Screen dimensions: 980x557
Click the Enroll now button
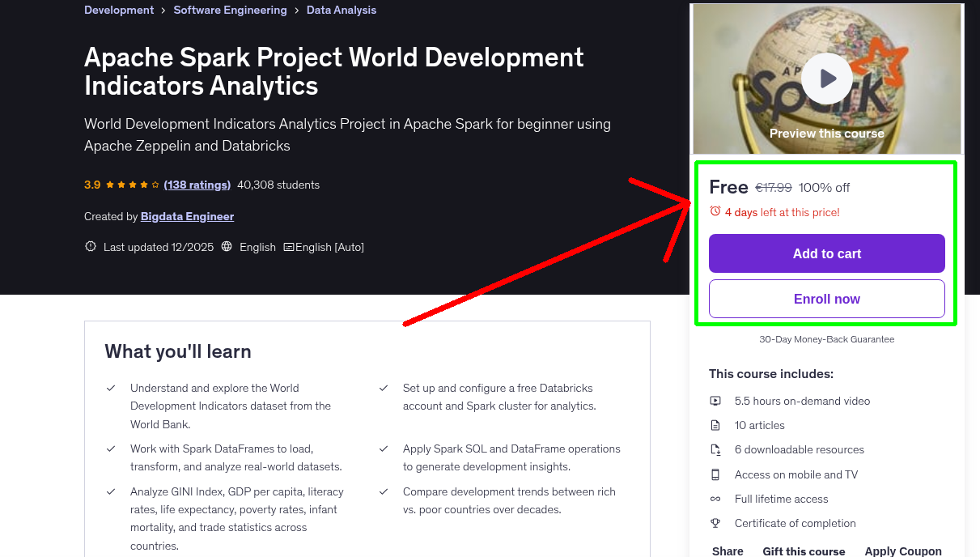coord(826,298)
